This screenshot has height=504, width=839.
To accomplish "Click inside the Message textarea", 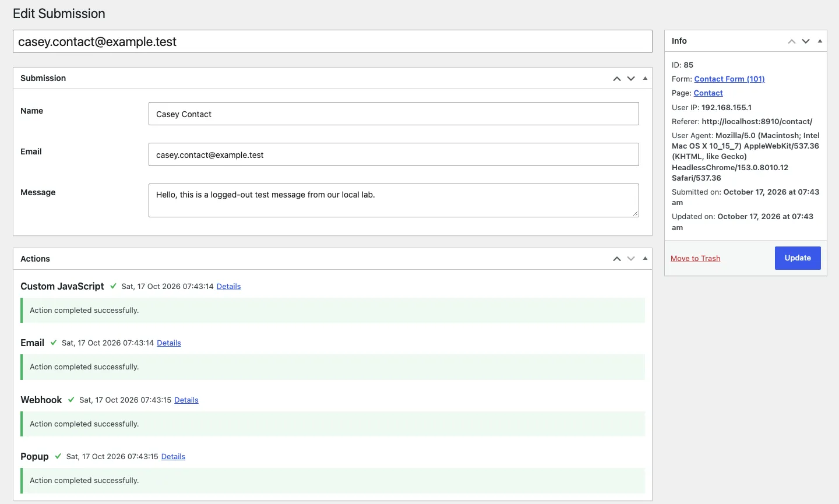I will pos(394,200).
